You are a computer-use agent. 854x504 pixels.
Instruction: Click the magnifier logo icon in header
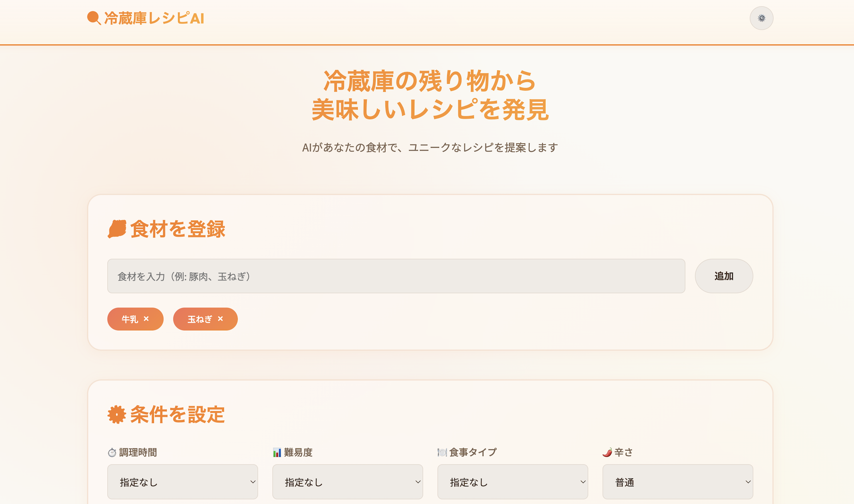pos(94,18)
